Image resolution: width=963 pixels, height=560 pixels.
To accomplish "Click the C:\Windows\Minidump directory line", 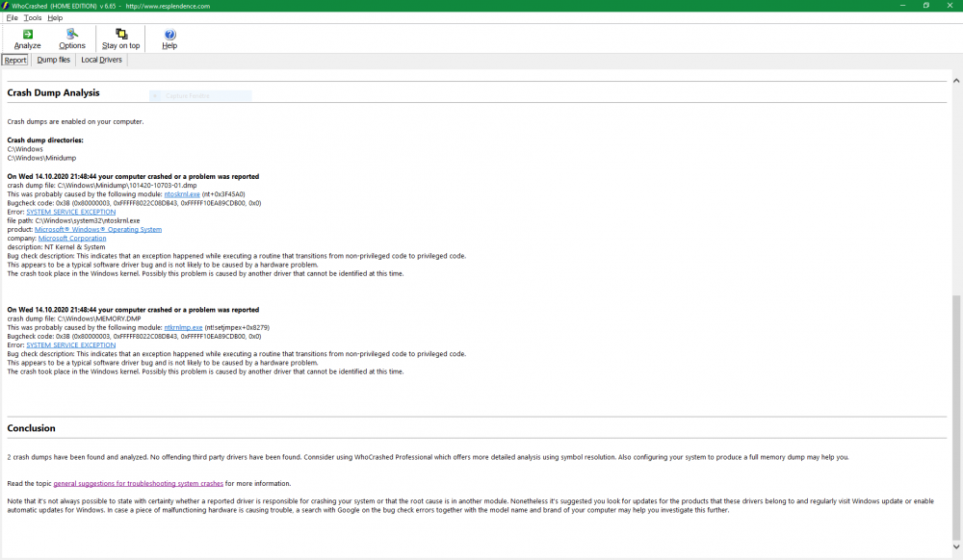I will (41, 158).
